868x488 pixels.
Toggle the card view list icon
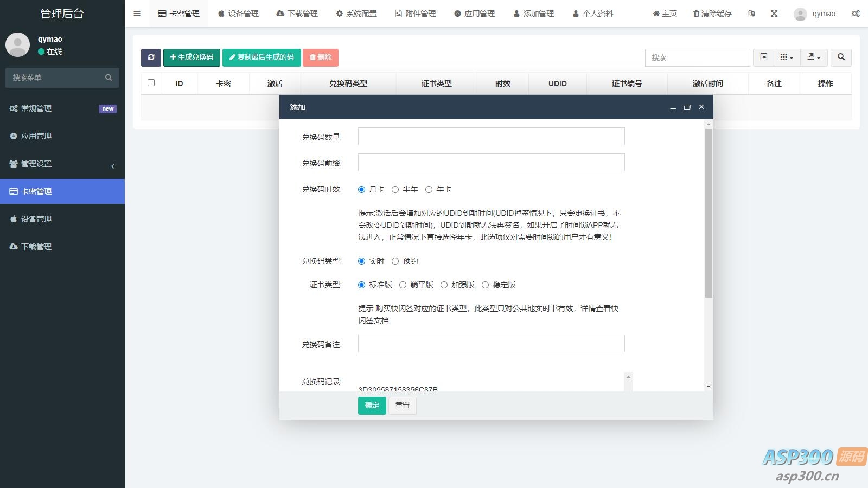pyautogui.click(x=763, y=57)
